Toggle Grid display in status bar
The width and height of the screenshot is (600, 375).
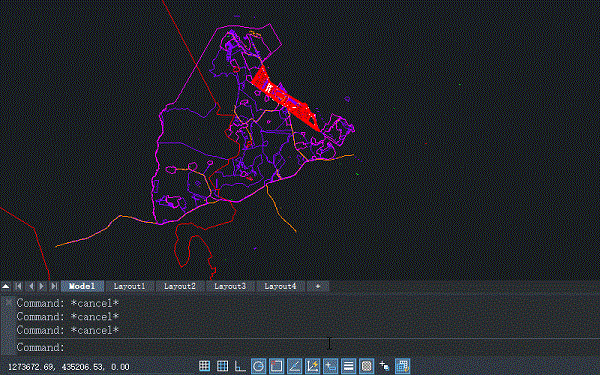point(222,366)
